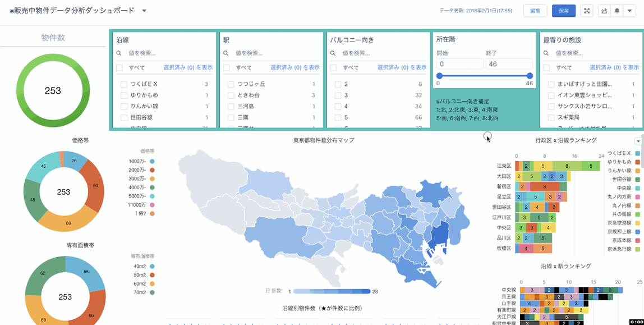
Task: Show selected items in 最寄りの施設 filter
Action: click(x=614, y=68)
